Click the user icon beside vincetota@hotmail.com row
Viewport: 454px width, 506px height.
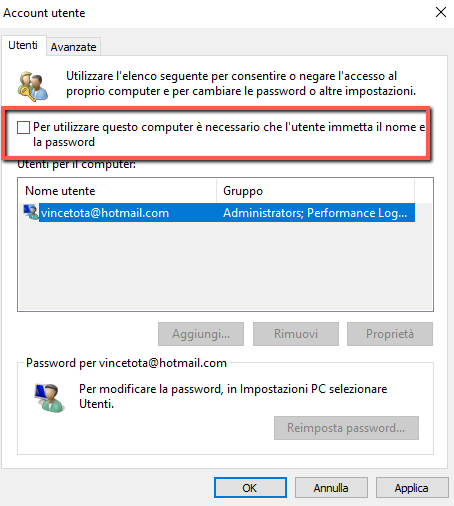31,212
